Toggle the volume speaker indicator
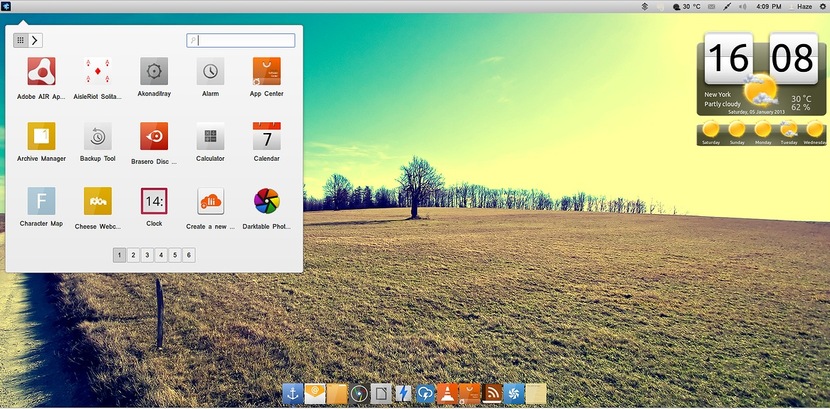 coord(742,7)
